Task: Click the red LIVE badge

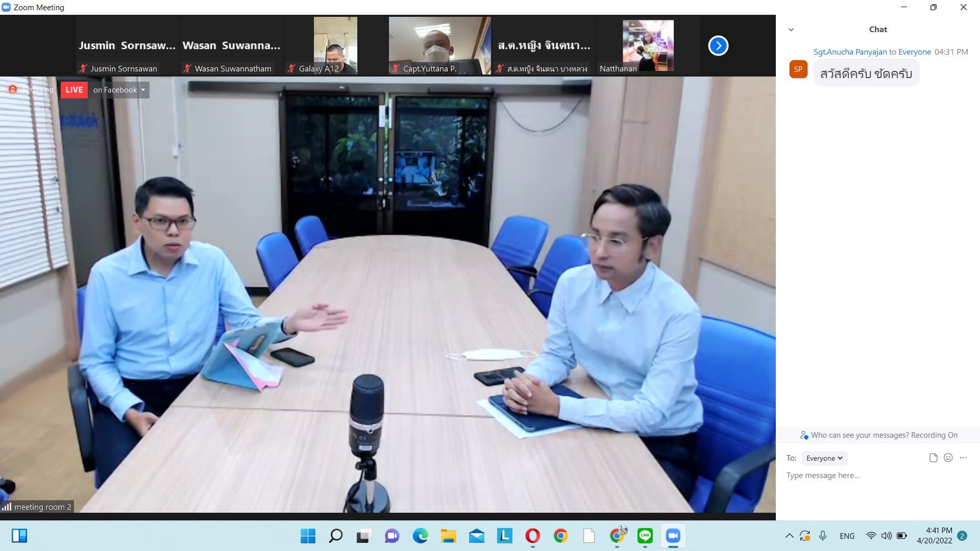Action: click(x=74, y=90)
